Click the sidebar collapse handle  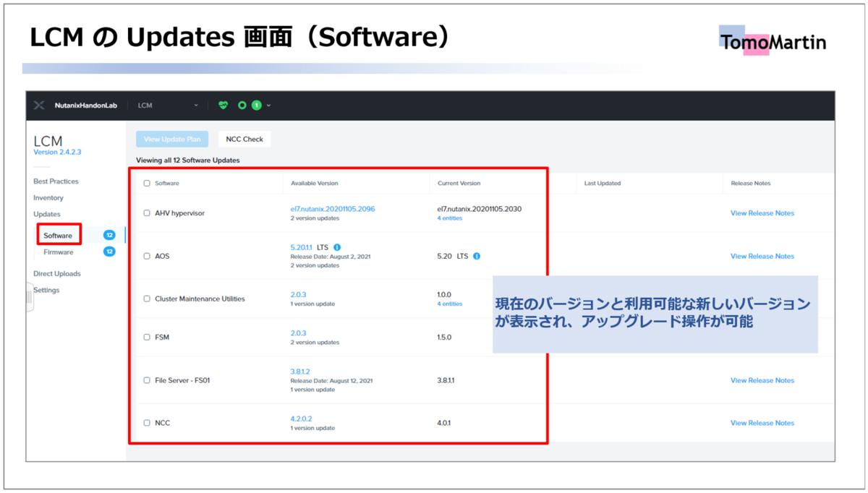(x=29, y=297)
